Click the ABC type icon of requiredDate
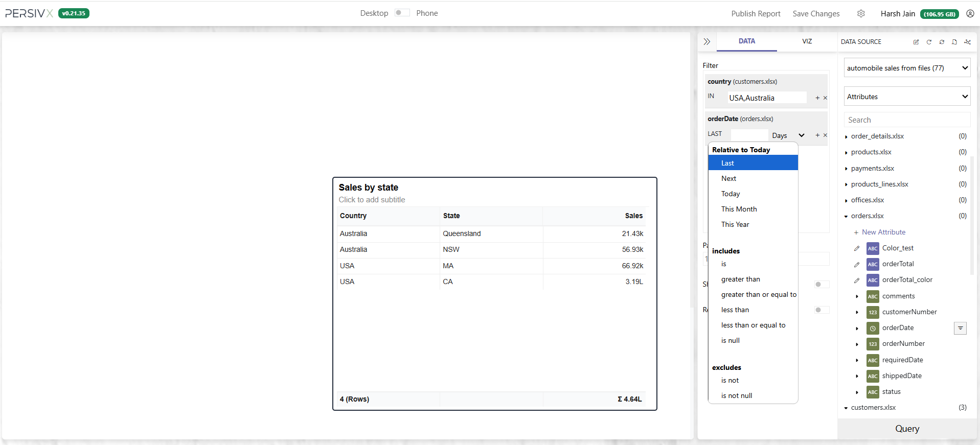 click(x=873, y=360)
